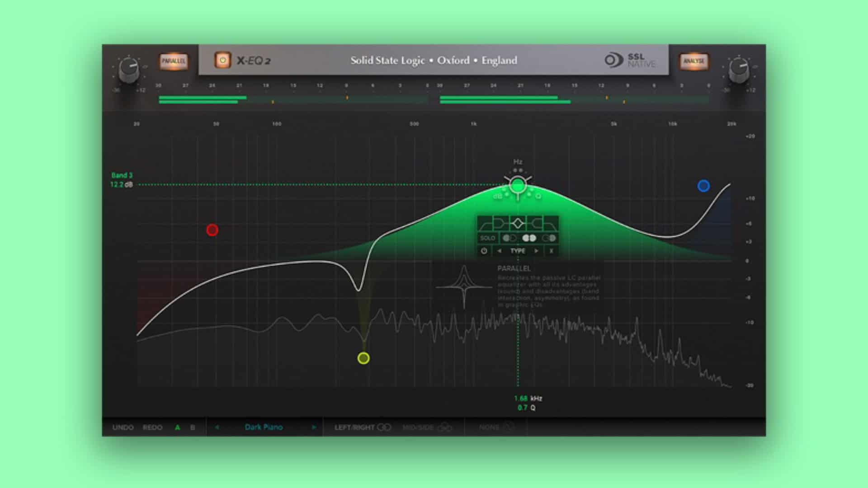This screenshot has width=868, height=488.
Task: Click the NONE option in bottom bar
Action: [496, 427]
